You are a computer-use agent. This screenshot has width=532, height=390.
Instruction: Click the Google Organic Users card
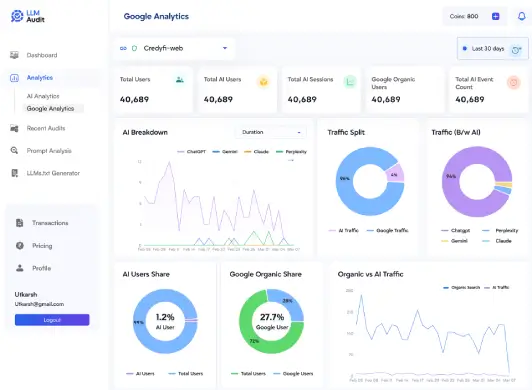tap(405, 90)
